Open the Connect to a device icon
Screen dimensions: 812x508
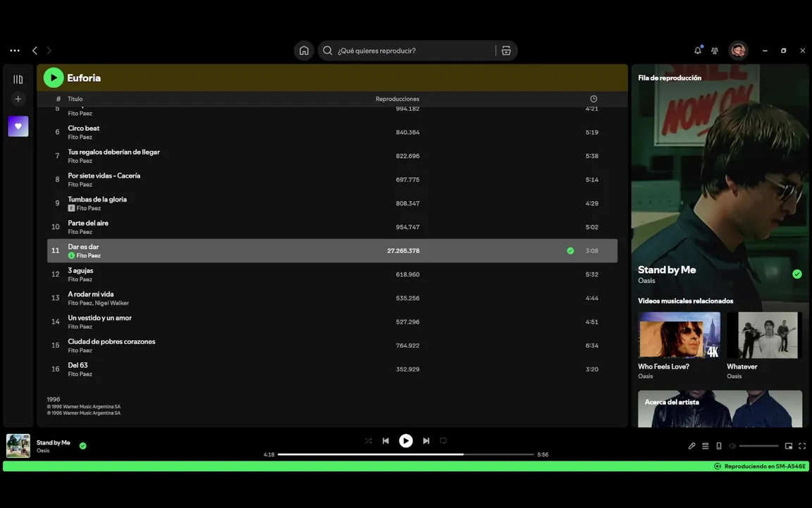pos(719,446)
